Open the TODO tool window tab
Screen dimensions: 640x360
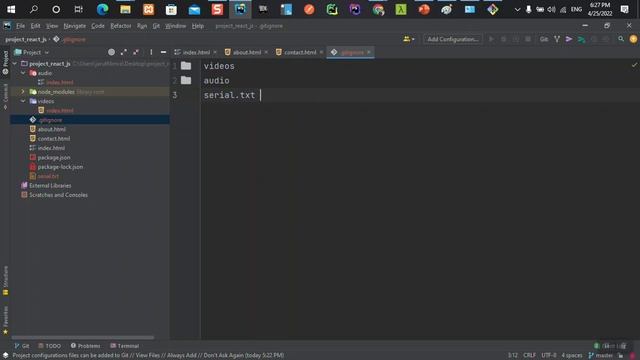[49, 346]
